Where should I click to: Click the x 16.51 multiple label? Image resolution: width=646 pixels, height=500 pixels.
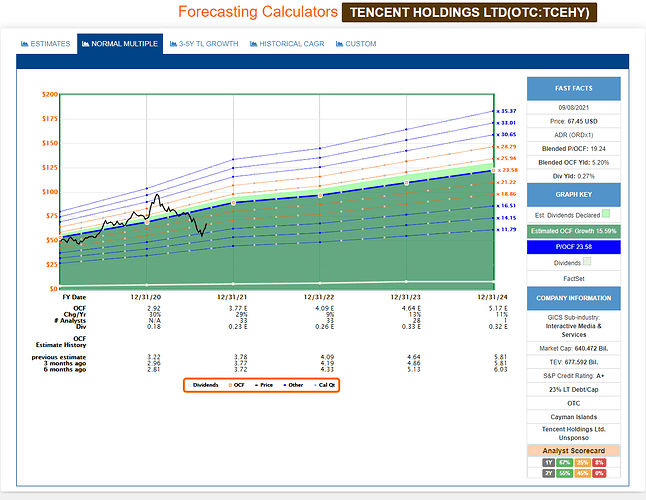point(506,206)
